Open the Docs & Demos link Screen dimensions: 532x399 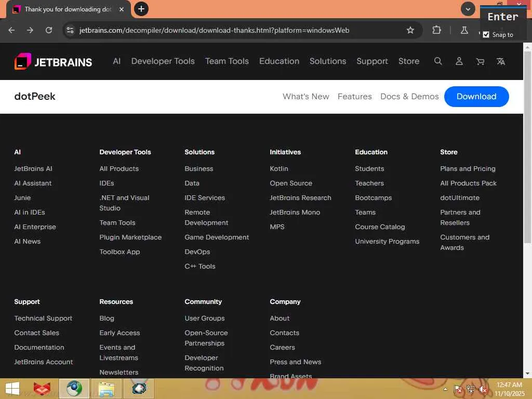coord(409,96)
